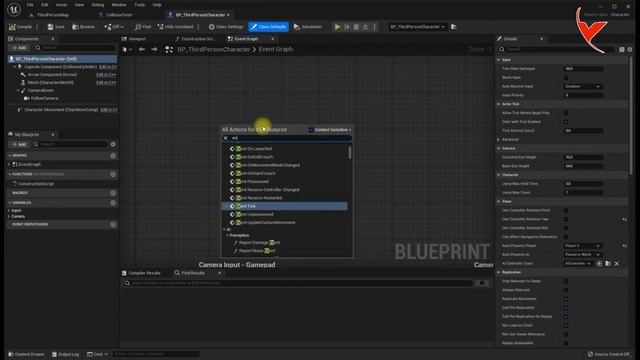
Task: Toggle Block Input checkbox
Action: coord(566,78)
